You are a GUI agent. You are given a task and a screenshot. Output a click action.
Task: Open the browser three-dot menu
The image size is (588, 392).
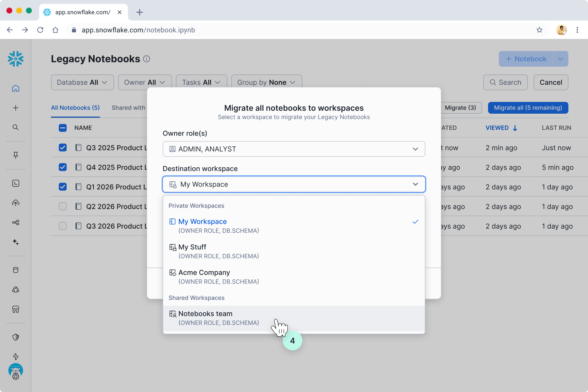(x=577, y=30)
